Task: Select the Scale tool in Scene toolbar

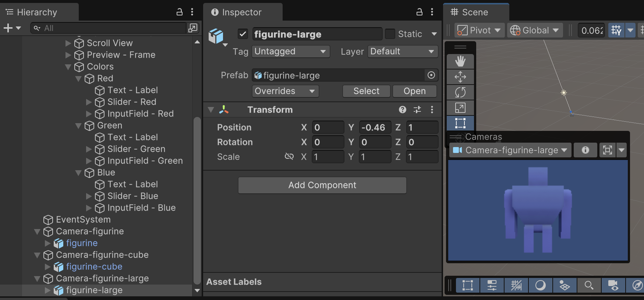Action: 460,108
